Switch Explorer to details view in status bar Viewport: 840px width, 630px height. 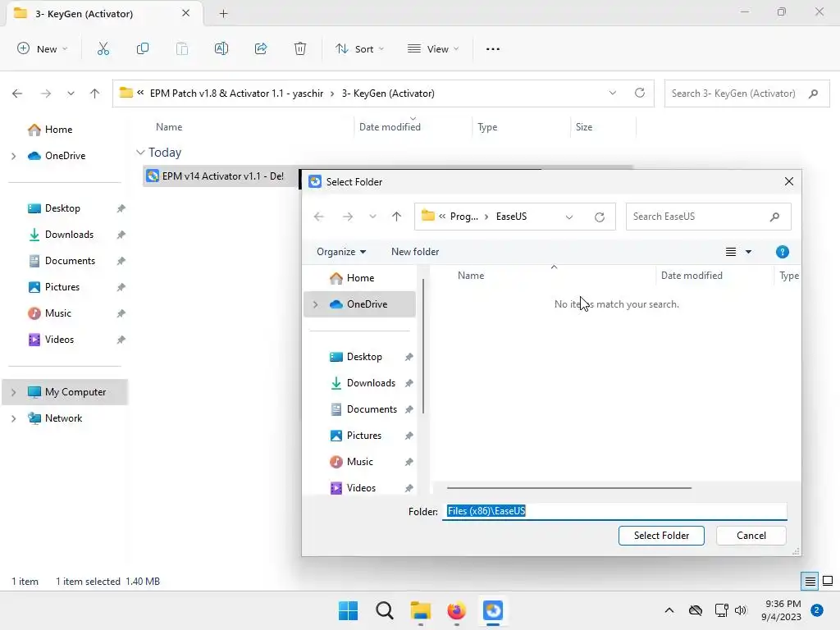810,581
